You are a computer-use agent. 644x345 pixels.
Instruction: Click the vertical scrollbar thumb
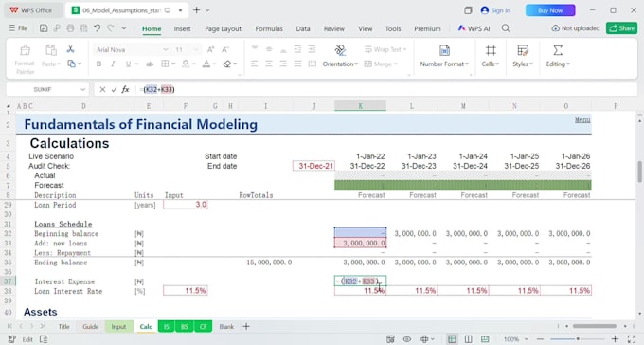click(639, 172)
